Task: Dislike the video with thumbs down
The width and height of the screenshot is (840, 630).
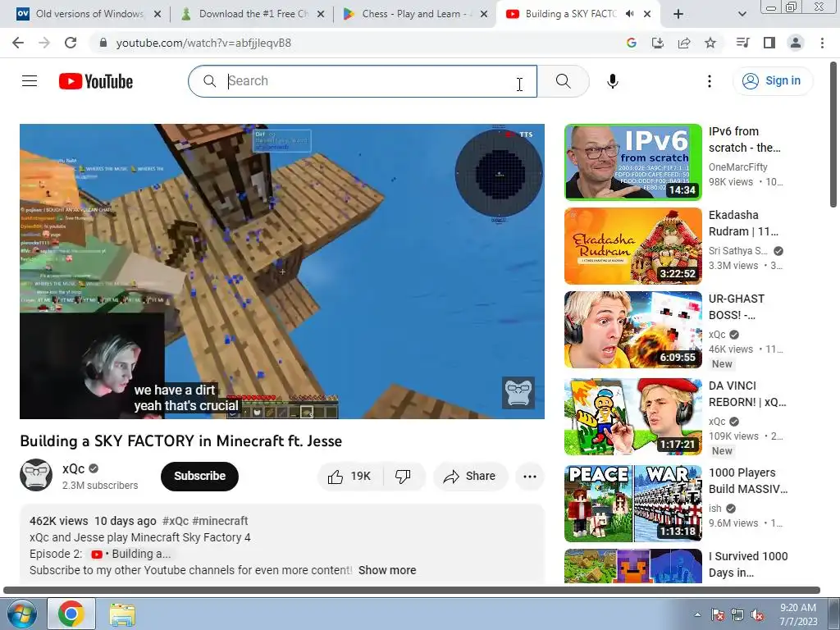Action: (x=403, y=477)
